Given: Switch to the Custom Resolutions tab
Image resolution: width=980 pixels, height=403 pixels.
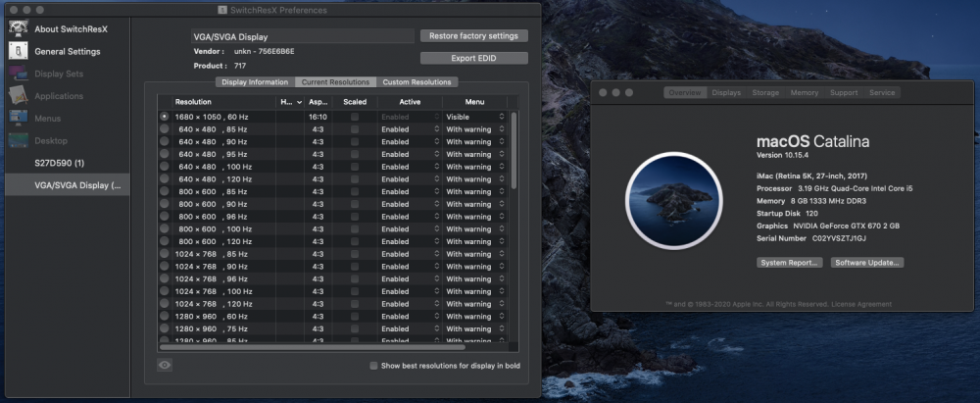Looking at the screenshot, I should pyautogui.click(x=416, y=82).
